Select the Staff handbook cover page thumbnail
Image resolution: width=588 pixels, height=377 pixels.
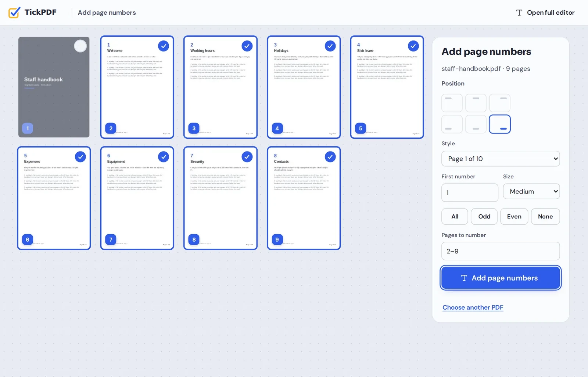click(x=54, y=87)
